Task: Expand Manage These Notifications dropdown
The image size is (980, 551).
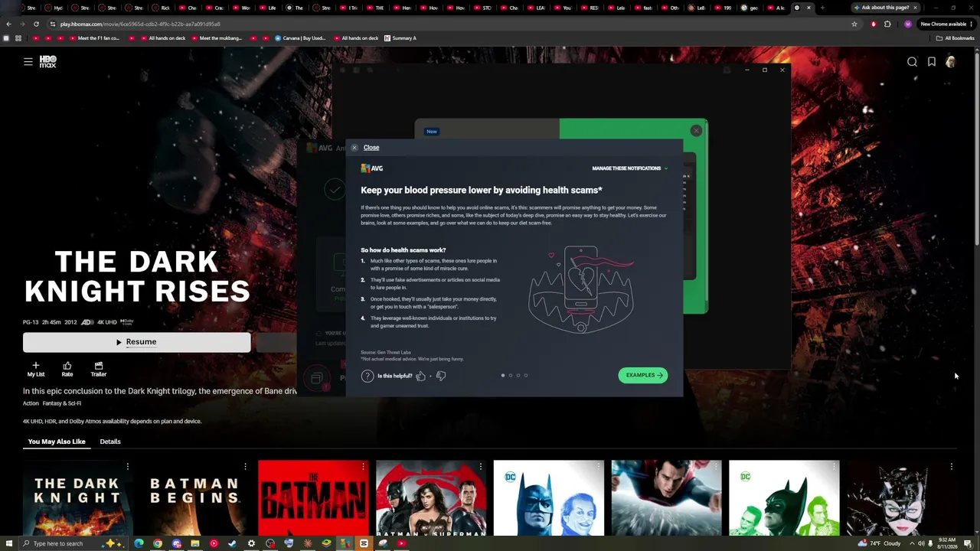Action: pos(629,168)
